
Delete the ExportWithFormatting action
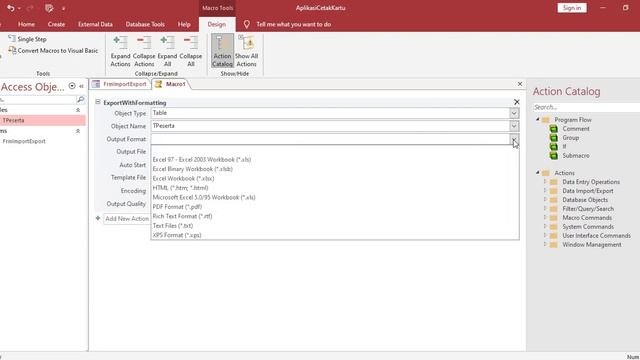click(517, 102)
